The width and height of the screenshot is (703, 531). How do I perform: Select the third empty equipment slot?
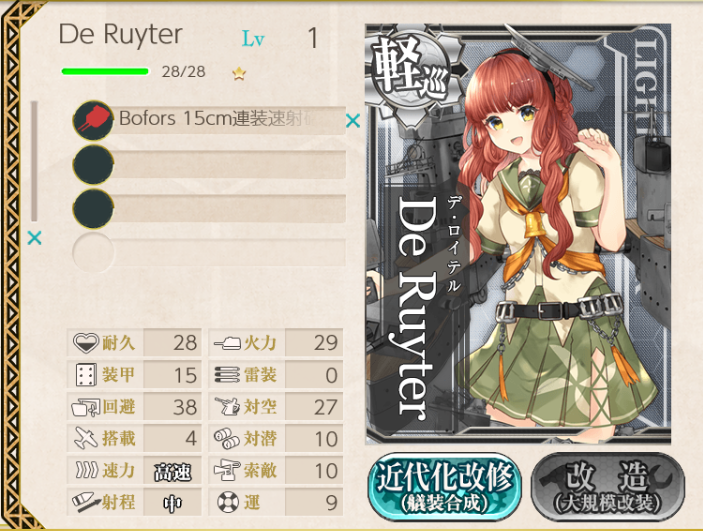coord(209,209)
